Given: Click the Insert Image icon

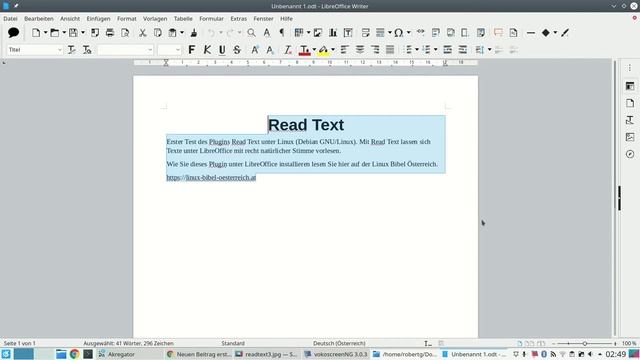Looking at the screenshot, I should point(318,33).
